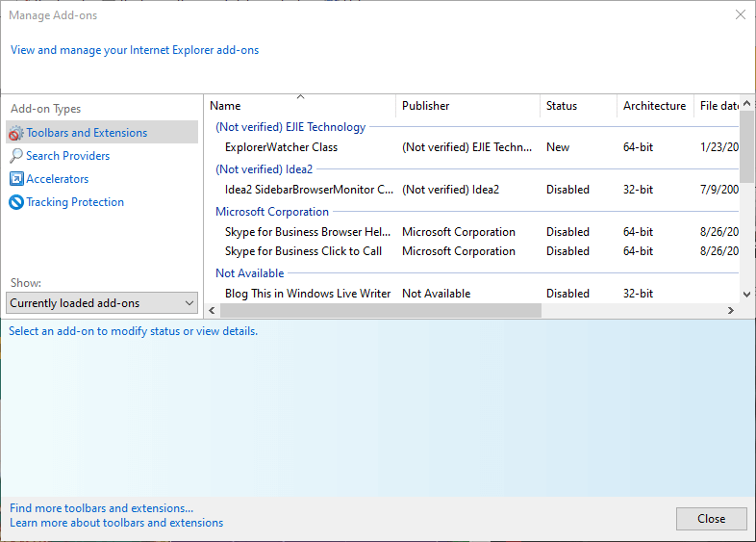Click the Architecture column header
756x542 pixels.
coord(654,106)
